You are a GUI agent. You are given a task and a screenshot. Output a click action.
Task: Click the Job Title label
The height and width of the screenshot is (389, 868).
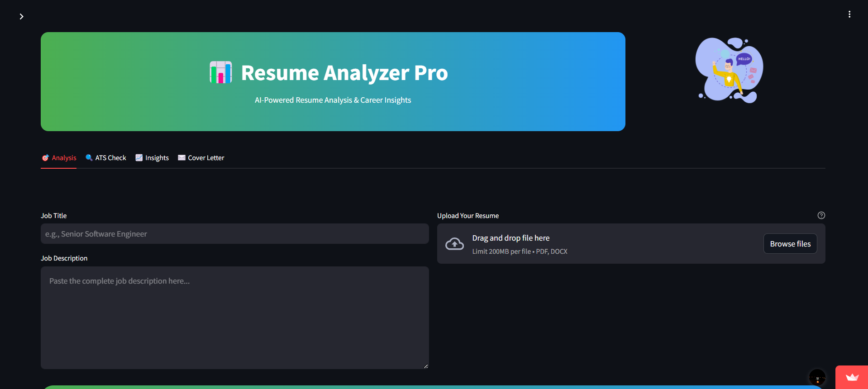pyautogui.click(x=54, y=216)
